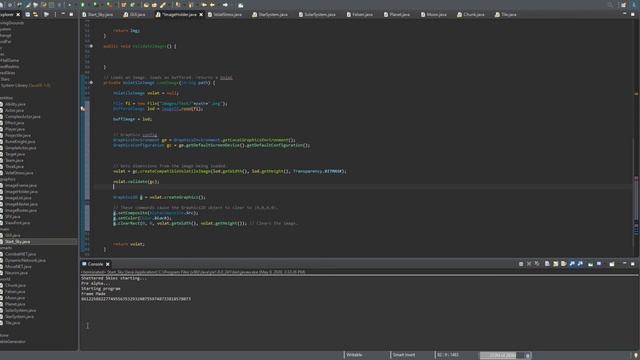Image resolution: width=640 pixels, height=360 pixels.
Task: Minimize the Explorer panel
Action: click(x=63, y=14)
